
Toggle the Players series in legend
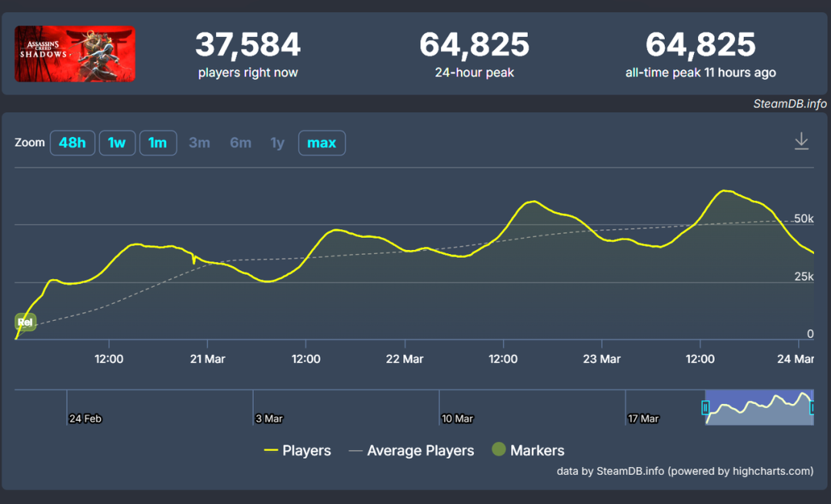(297, 450)
